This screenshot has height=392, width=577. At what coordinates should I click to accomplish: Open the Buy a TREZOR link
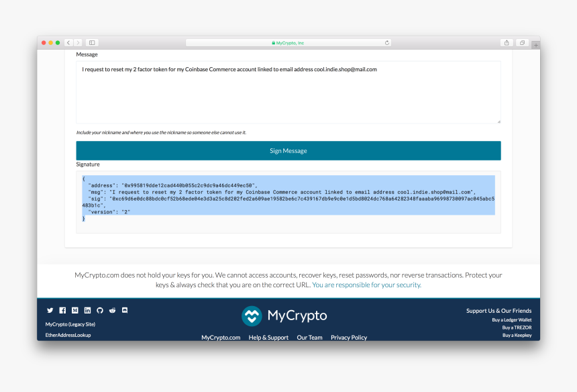click(x=517, y=328)
